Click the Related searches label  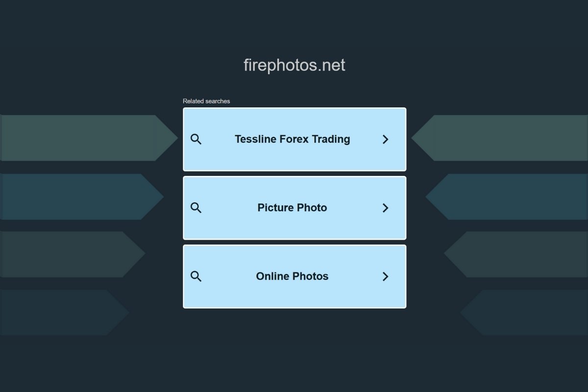coord(206,101)
